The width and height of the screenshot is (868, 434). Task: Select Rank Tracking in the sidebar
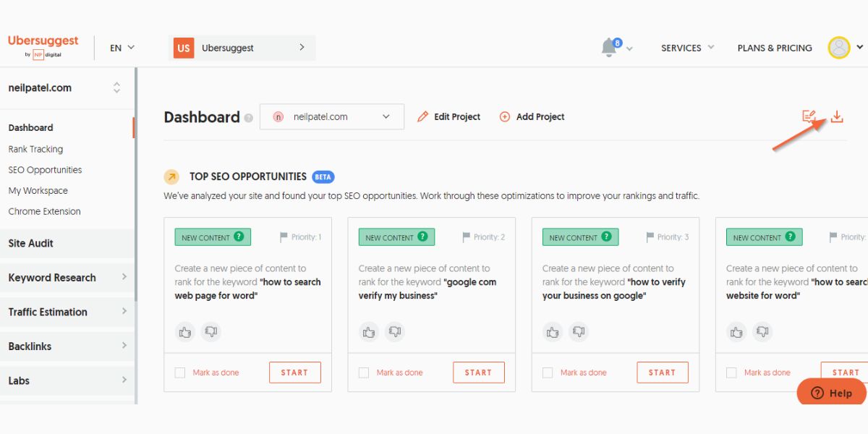pos(35,149)
